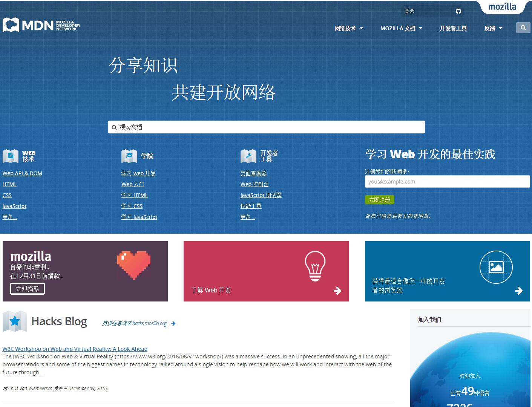This screenshot has height=407, width=532.
Task: Click the newsletter email input field
Action: point(448,182)
